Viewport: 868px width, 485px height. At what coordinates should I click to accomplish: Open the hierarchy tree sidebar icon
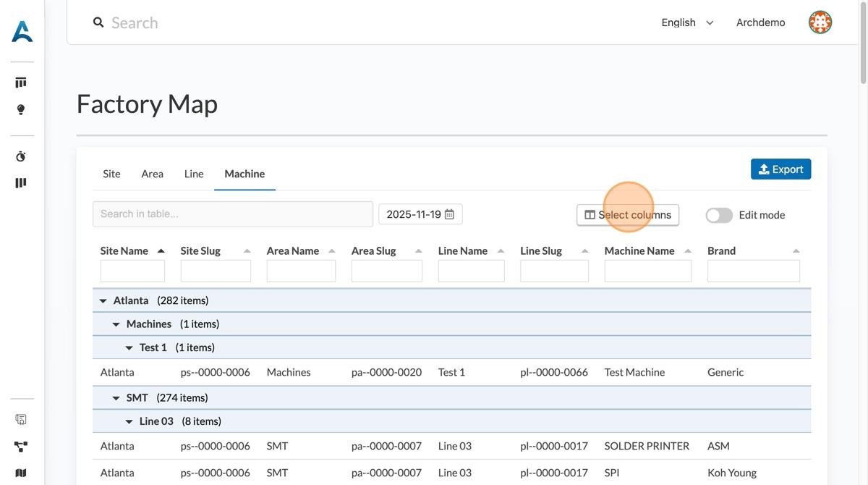pyautogui.click(x=21, y=447)
